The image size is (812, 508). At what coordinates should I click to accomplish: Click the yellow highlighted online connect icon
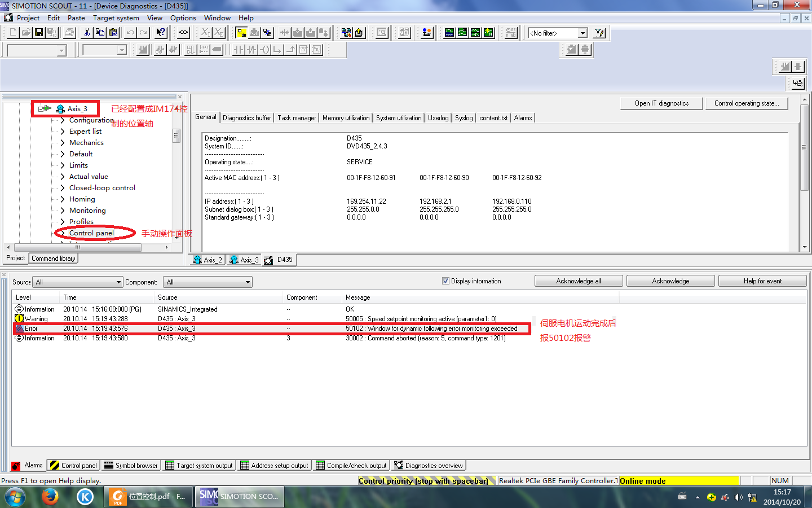(x=241, y=33)
